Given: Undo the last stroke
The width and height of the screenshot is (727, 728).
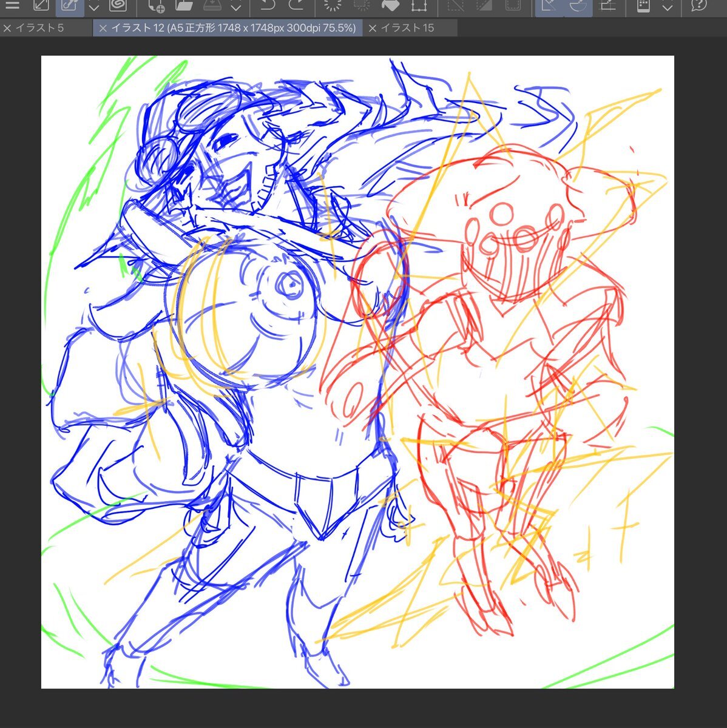Looking at the screenshot, I should tap(267, 5).
